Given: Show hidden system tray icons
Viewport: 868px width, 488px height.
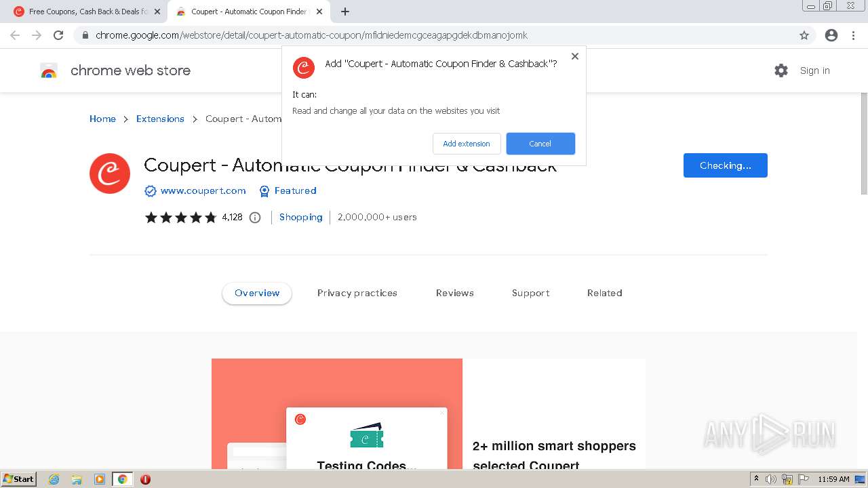Looking at the screenshot, I should click(756, 479).
